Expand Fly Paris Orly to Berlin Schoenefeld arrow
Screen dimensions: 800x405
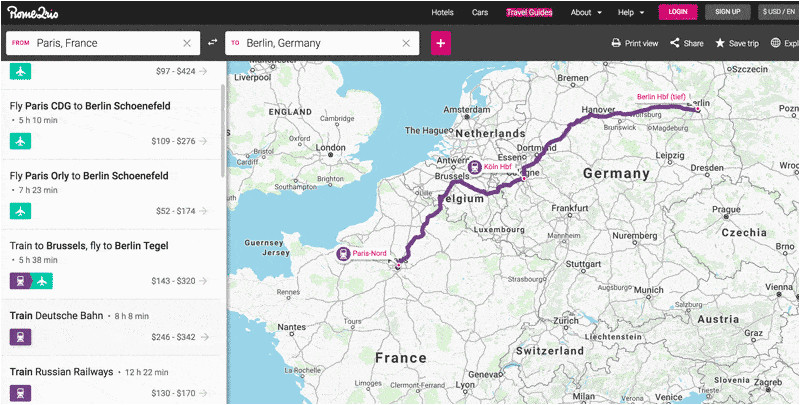203,211
